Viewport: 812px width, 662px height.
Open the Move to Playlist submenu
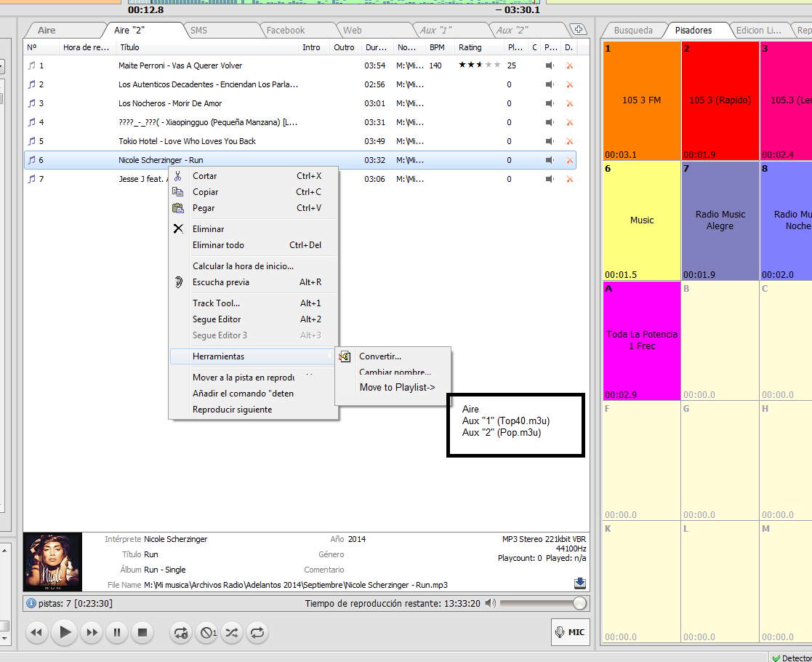[x=397, y=387]
